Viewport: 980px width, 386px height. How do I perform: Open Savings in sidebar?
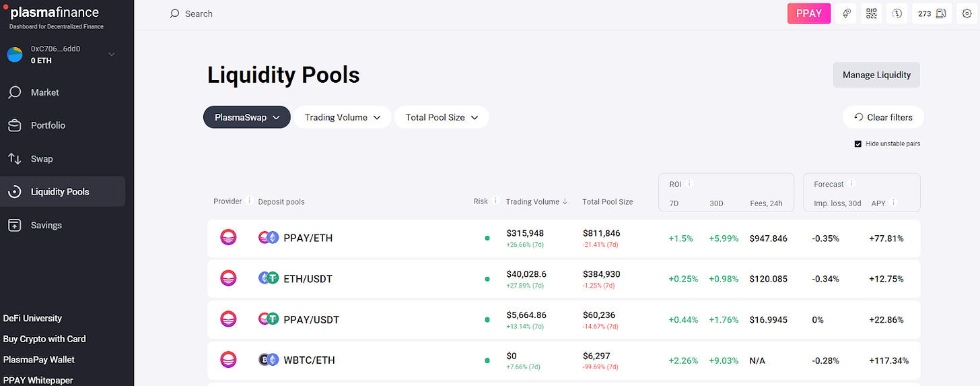point(63,225)
